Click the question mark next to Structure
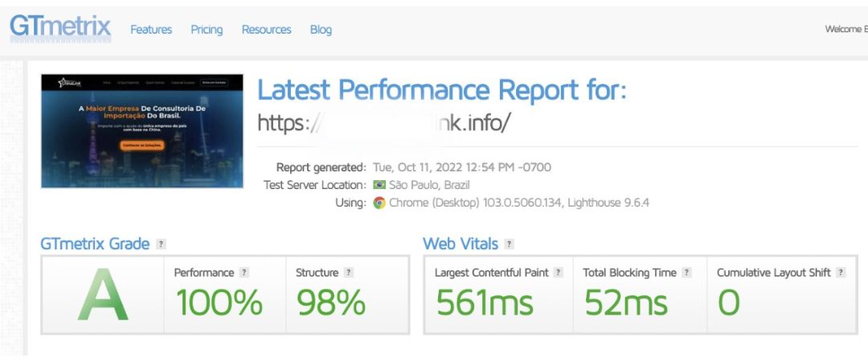Viewport: 868px width, 362px height. click(x=348, y=272)
